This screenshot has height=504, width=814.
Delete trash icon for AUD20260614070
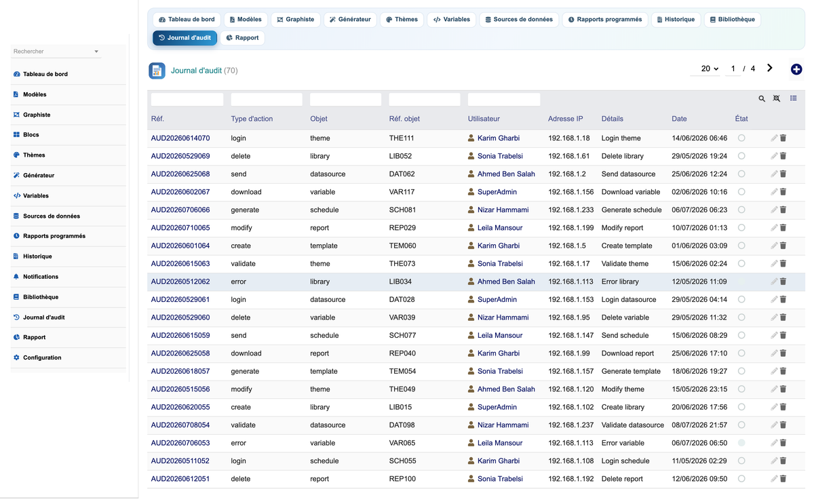tap(783, 138)
